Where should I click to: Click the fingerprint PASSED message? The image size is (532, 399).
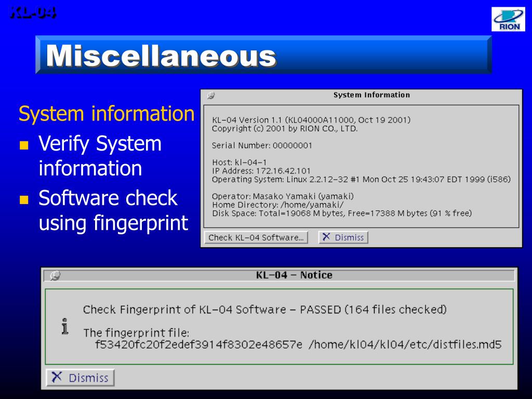(x=264, y=310)
